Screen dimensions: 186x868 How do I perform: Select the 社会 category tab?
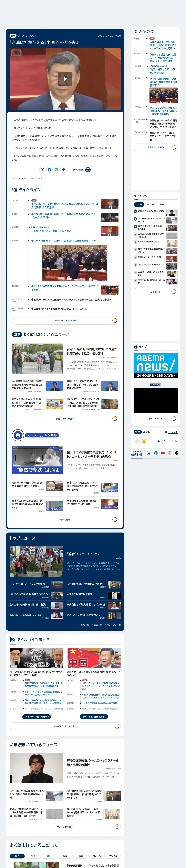click(x=33, y=856)
